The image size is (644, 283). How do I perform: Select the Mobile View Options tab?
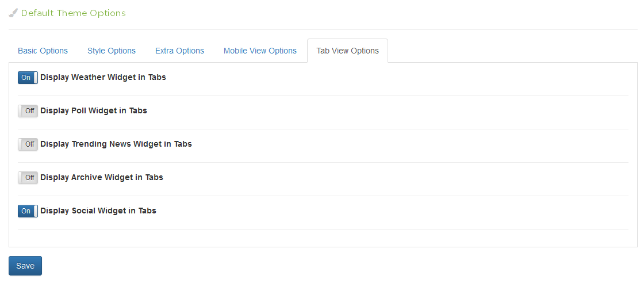[x=260, y=51]
